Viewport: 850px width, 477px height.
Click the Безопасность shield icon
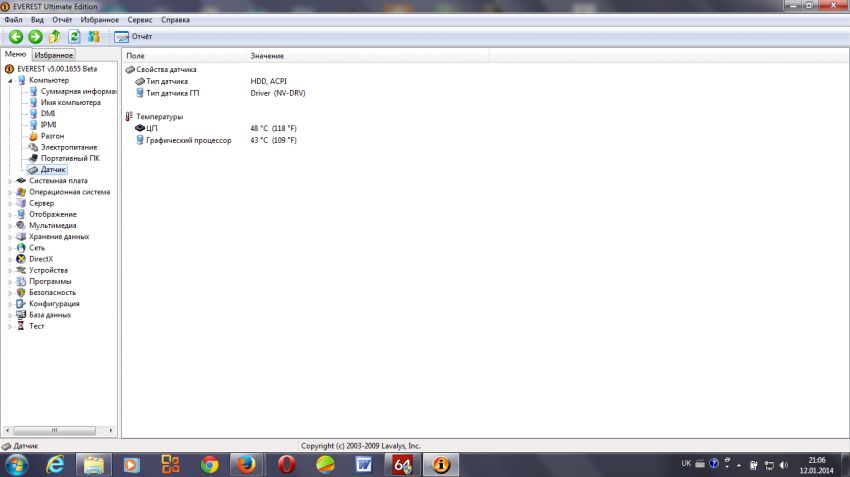(21, 292)
